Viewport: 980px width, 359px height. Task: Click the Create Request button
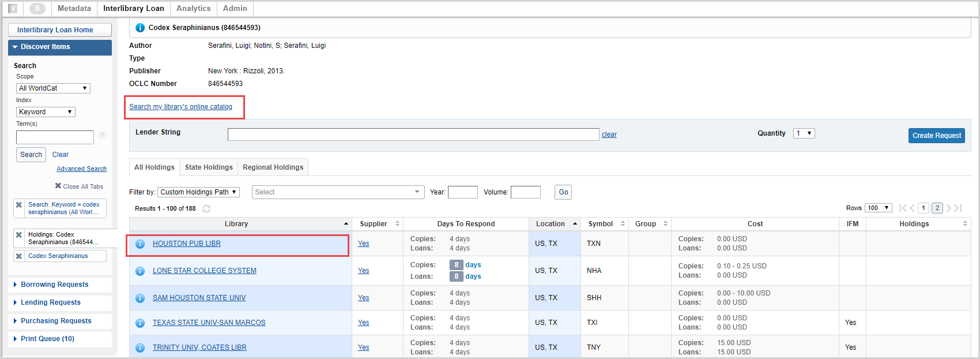(x=937, y=136)
